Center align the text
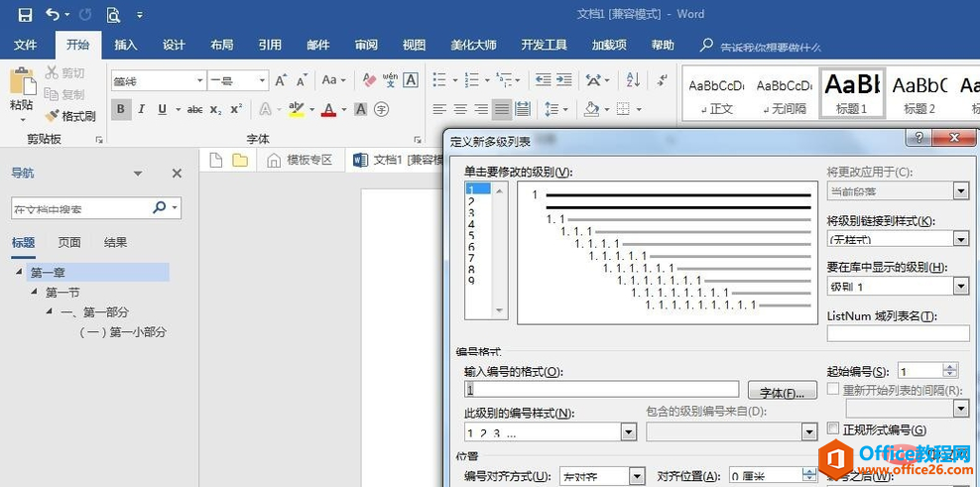This screenshot has height=487, width=980. pyautogui.click(x=460, y=109)
